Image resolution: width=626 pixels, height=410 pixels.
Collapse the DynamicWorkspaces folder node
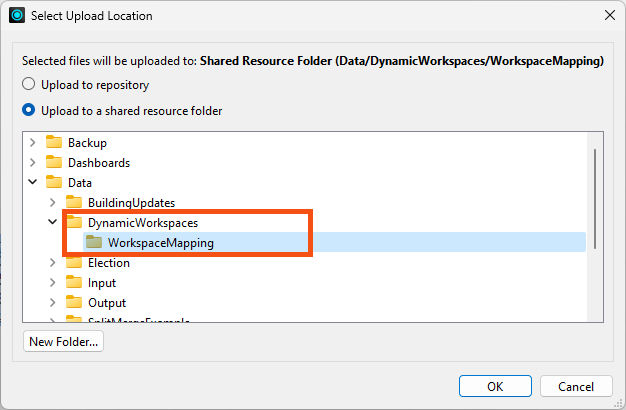coord(53,223)
